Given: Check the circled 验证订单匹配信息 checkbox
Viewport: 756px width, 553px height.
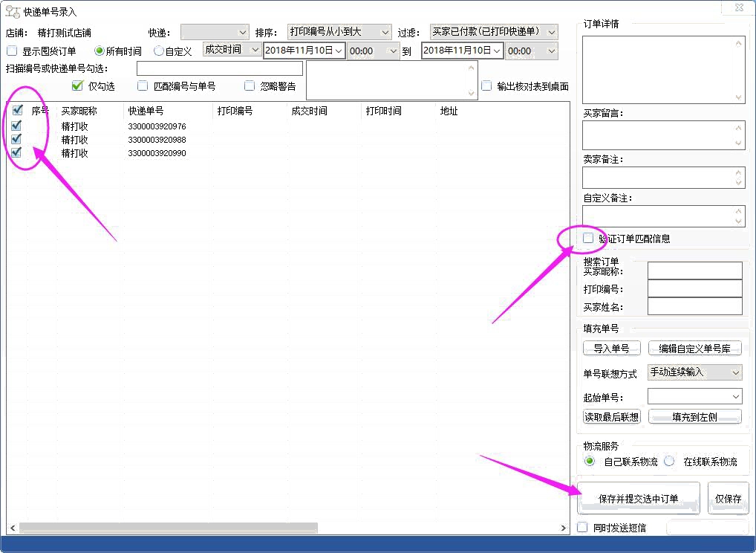Looking at the screenshot, I should 587,238.
